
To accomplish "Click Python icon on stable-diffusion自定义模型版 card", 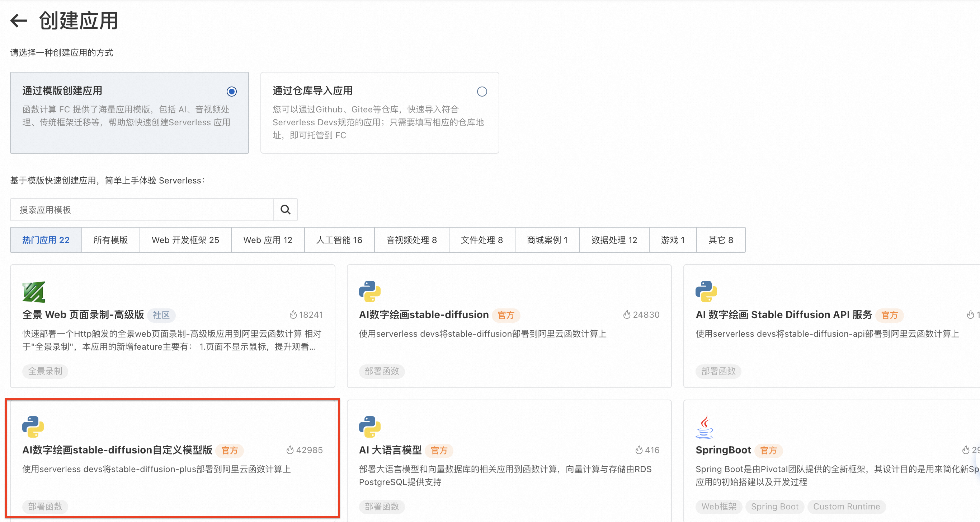I will [x=33, y=427].
